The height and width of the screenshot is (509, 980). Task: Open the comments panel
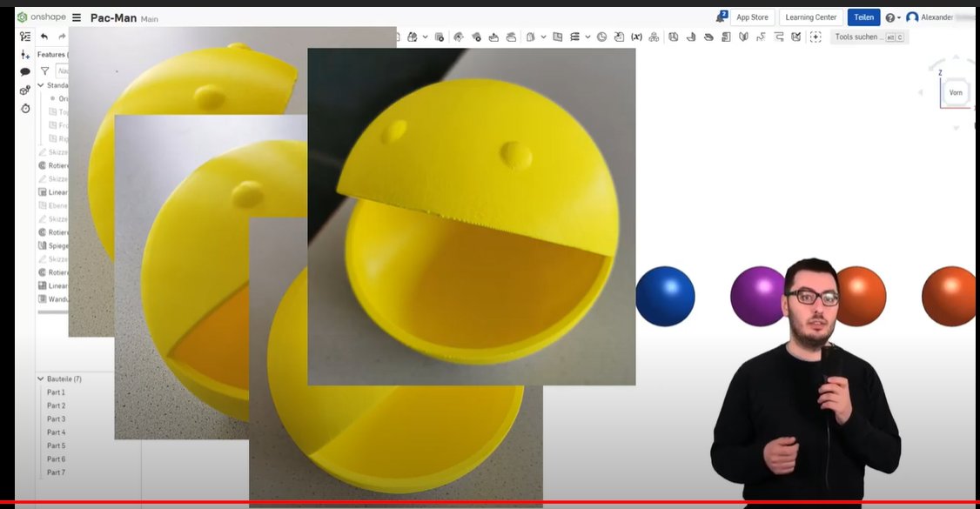[x=25, y=72]
